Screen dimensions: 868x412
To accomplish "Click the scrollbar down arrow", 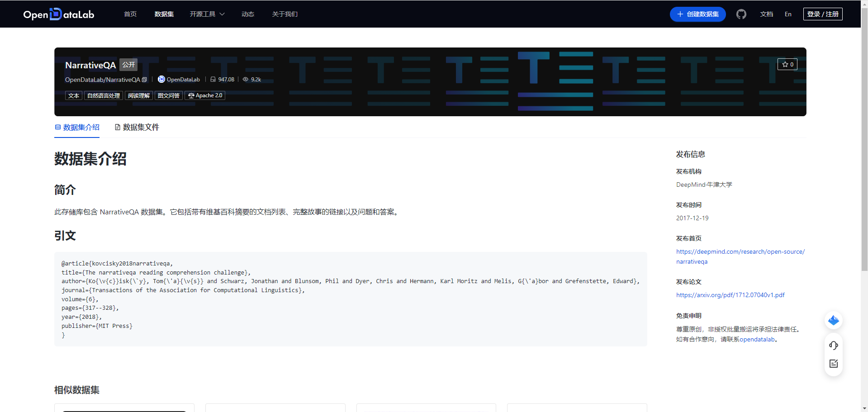I will [x=864, y=408].
